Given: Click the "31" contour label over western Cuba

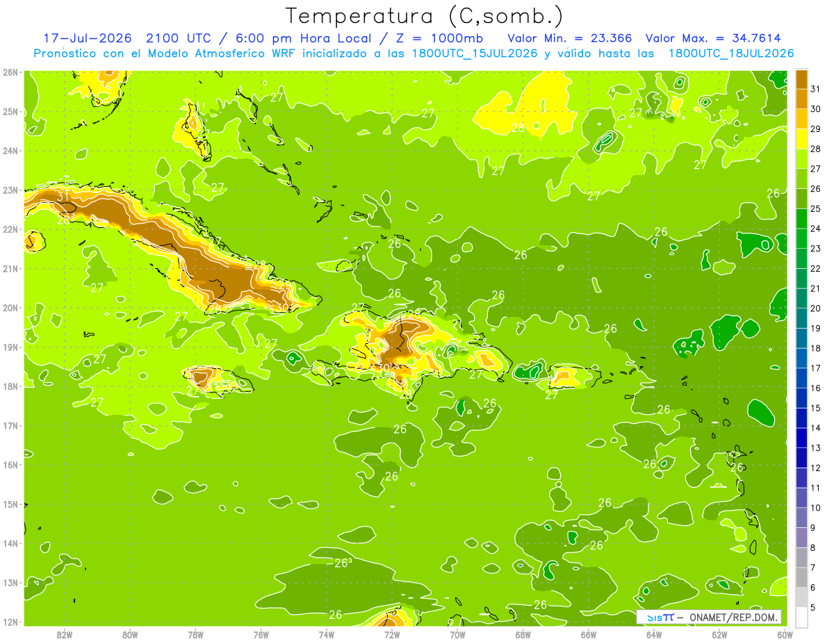Looking at the screenshot, I should (x=63, y=197).
